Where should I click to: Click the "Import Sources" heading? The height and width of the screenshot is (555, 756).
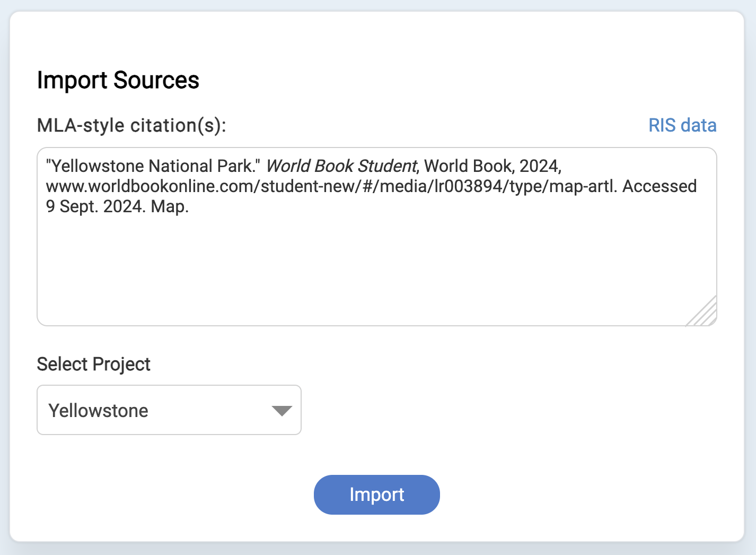pos(118,80)
